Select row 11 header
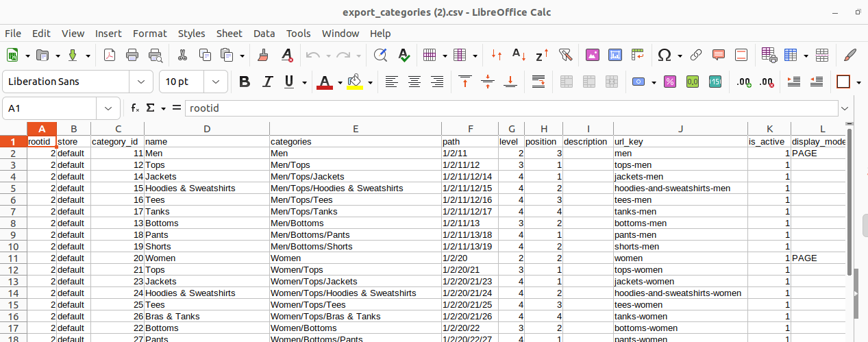Screen dimensions: 868x342 click(13, 258)
